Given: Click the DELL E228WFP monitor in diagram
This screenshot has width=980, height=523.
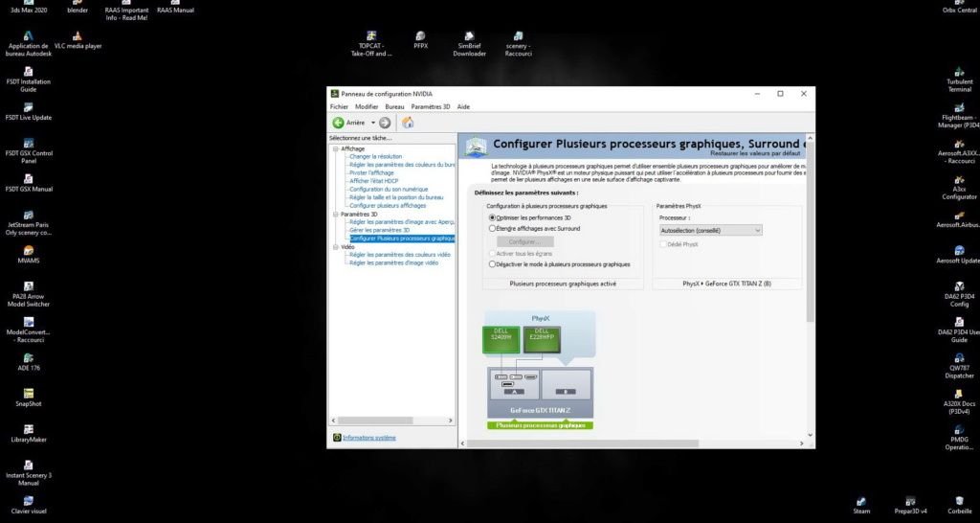Looking at the screenshot, I should click(542, 340).
